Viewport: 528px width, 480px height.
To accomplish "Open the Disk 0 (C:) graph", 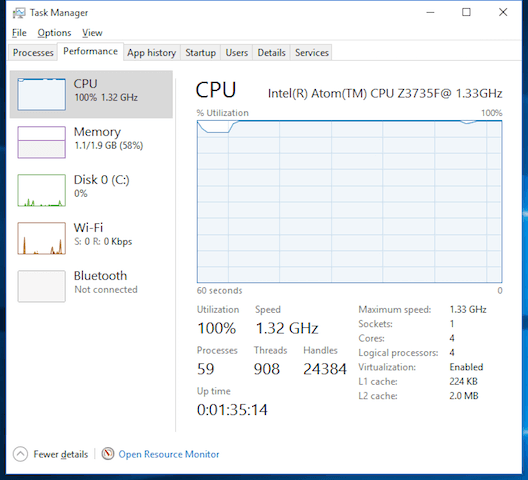I will pos(41,190).
